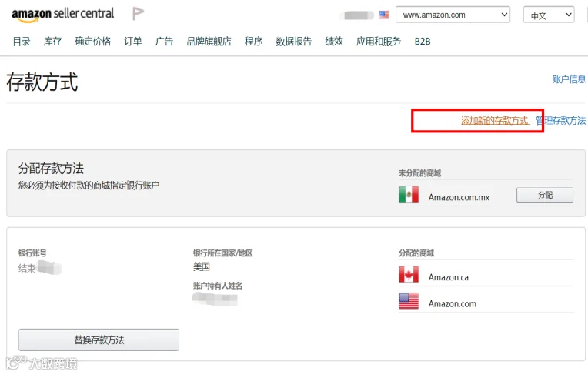Click the Amazon Seller Central logo
Image resolution: width=588 pixels, height=375 pixels.
point(63,15)
